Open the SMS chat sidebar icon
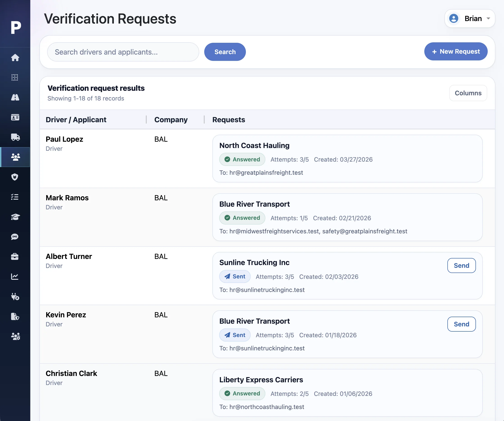504x421 pixels. click(15, 237)
